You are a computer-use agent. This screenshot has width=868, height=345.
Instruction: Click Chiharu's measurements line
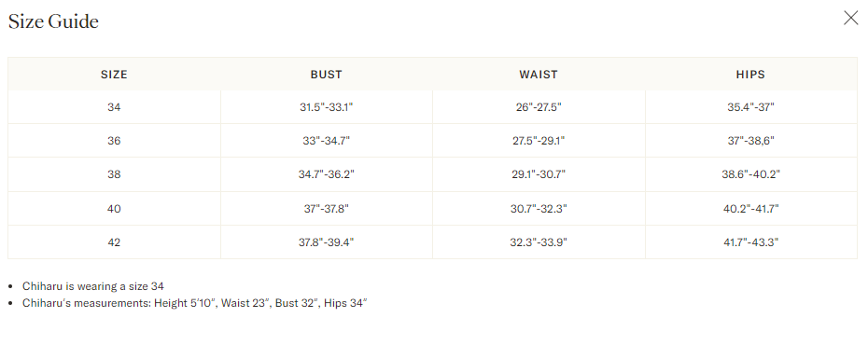[195, 303]
